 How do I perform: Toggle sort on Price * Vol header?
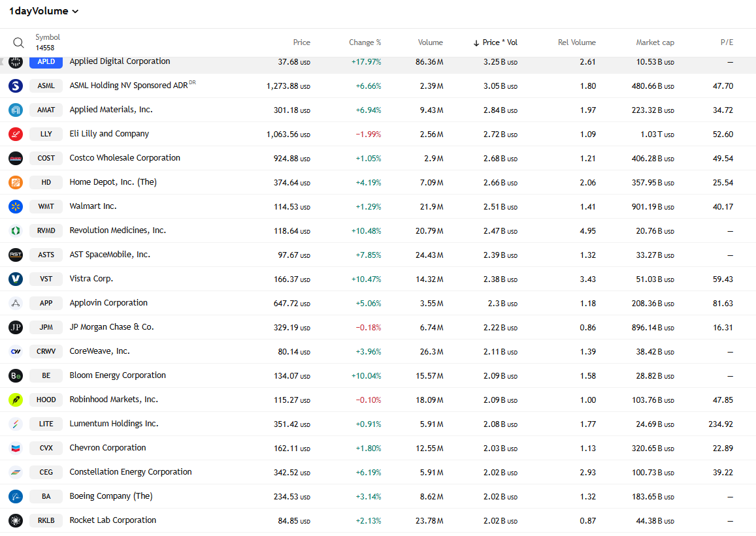pos(495,42)
